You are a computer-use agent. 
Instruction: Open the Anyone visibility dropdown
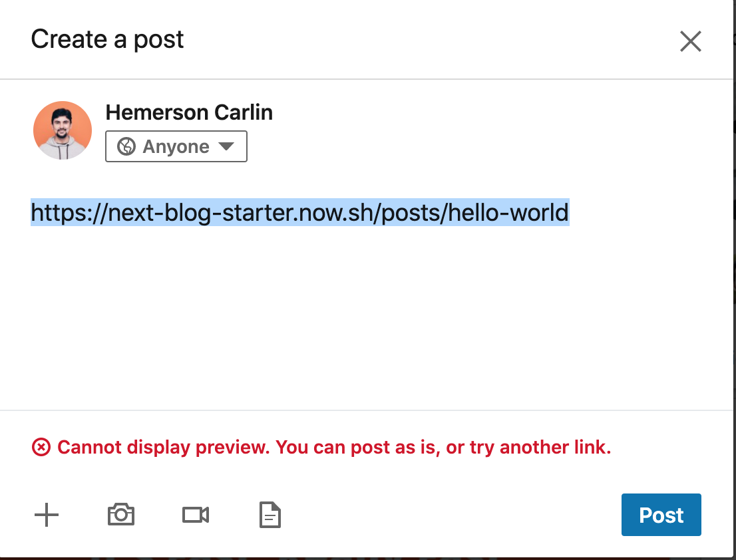(x=176, y=146)
